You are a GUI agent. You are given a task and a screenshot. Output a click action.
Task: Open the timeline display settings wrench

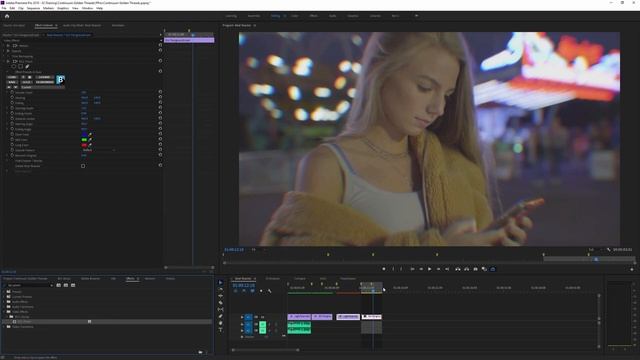(269, 291)
